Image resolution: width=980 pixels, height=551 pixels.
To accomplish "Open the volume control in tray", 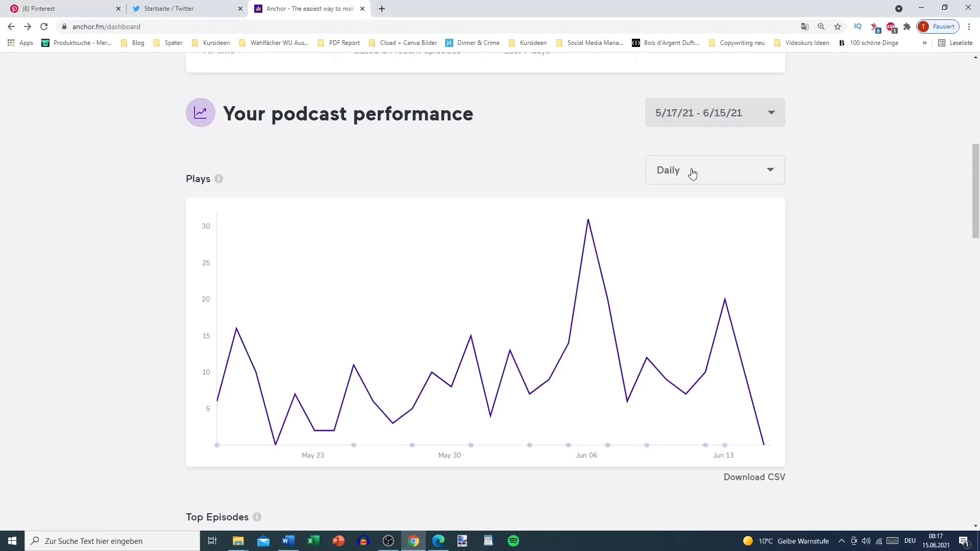I will tap(866, 541).
